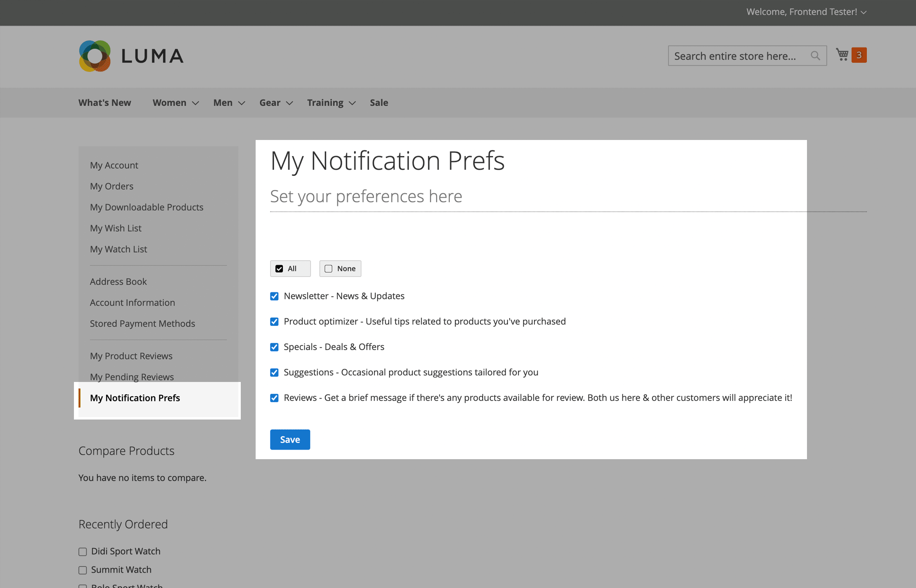Check the None option box
This screenshot has width=916, height=588.
[x=328, y=269]
